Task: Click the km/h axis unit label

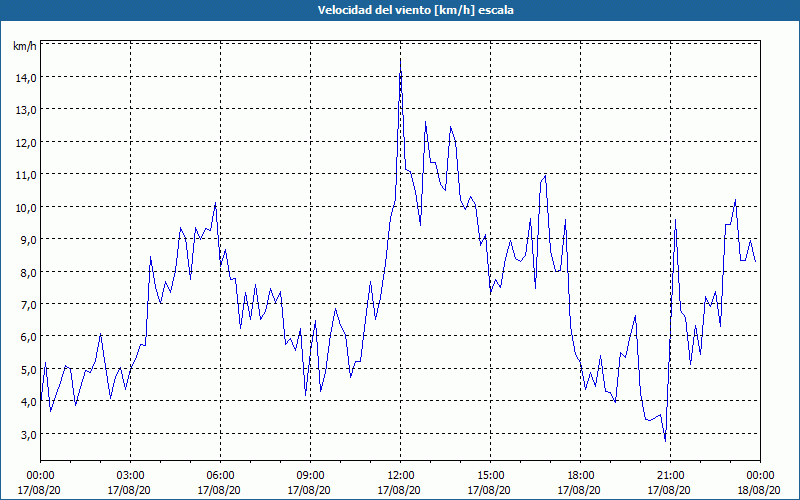Action: [x=24, y=46]
